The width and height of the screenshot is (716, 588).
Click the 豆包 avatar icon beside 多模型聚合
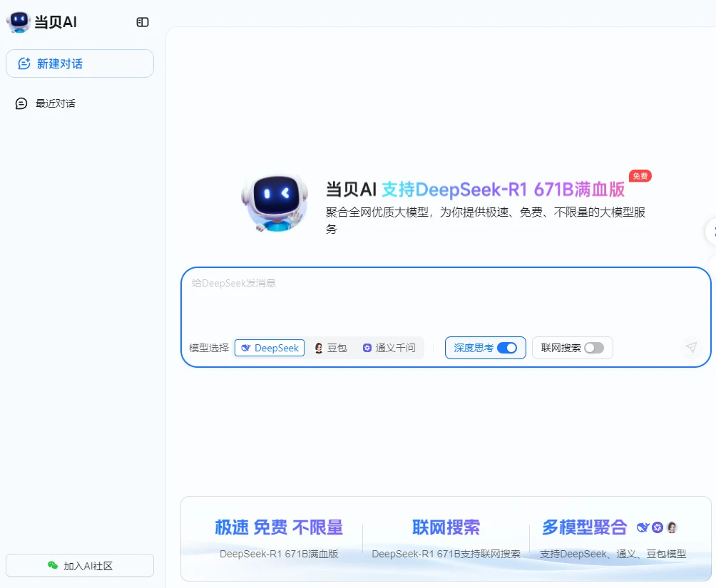[x=672, y=527]
